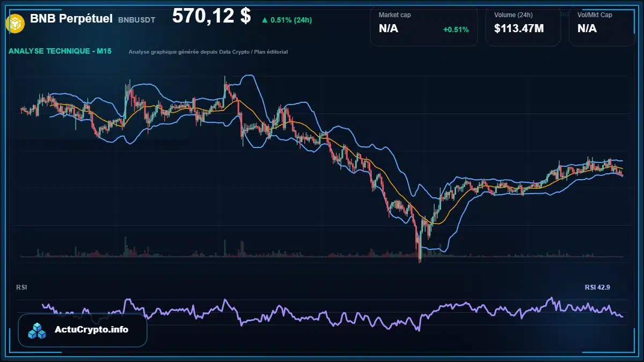
Task: Click the +0.51% value in Market cap card
Action: coord(456,29)
